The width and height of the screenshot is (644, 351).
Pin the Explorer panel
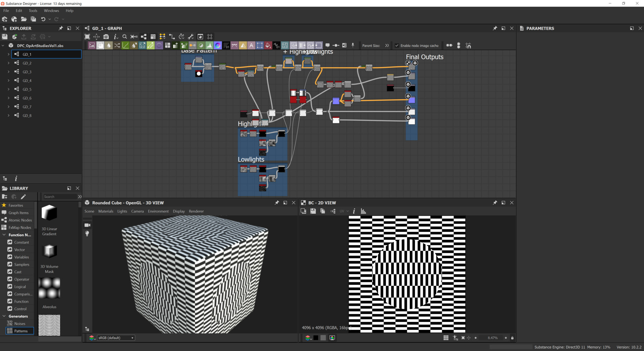point(60,28)
